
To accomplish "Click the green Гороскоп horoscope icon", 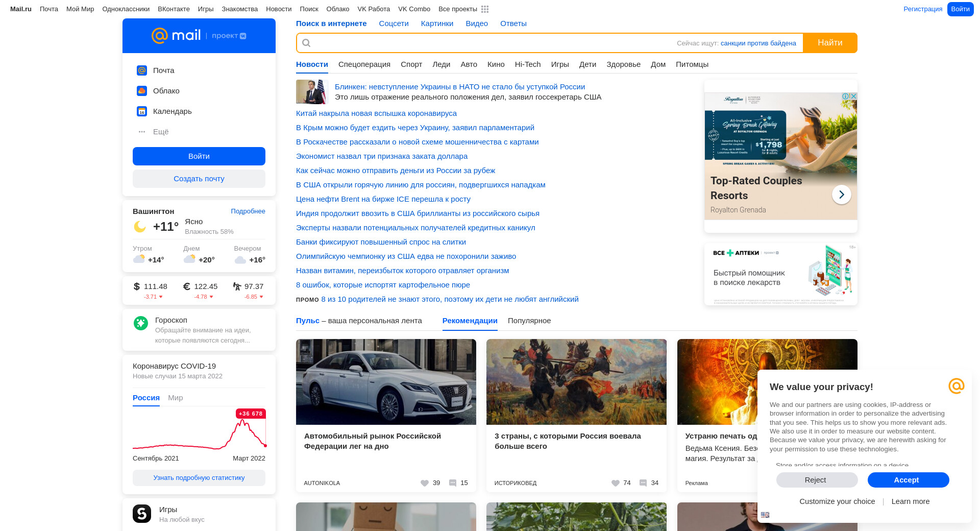I will point(141,323).
